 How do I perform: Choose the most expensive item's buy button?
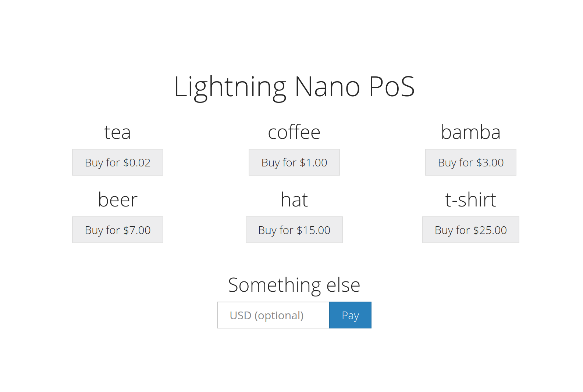(x=471, y=230)
